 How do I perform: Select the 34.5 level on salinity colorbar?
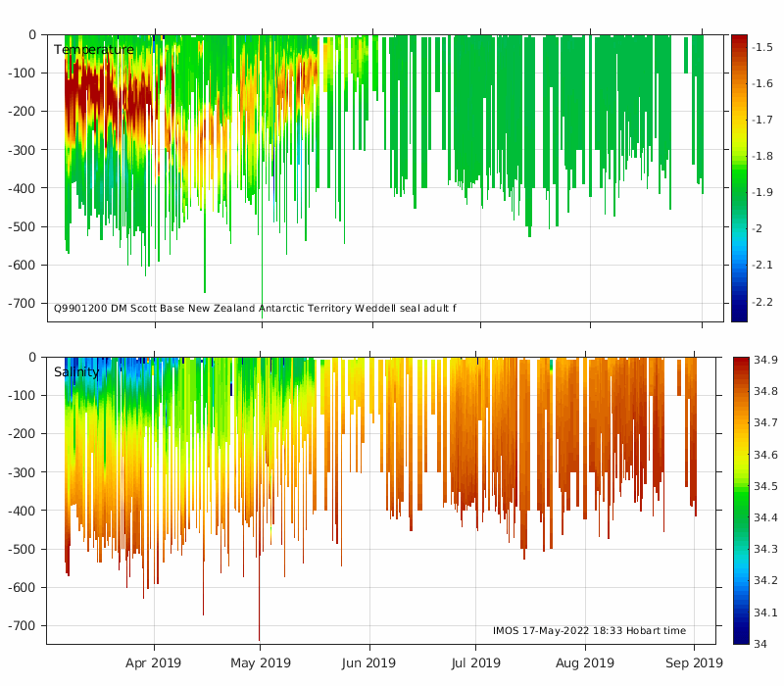coord(740,486)
